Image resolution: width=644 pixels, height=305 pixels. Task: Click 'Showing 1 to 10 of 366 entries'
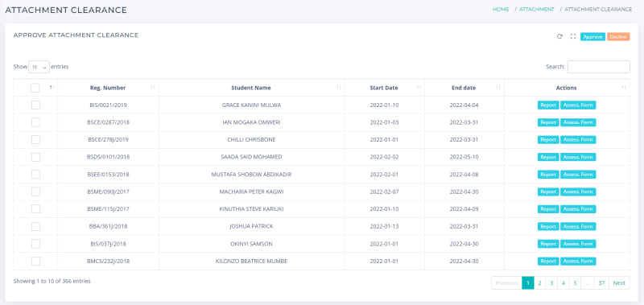pos(52,281)
